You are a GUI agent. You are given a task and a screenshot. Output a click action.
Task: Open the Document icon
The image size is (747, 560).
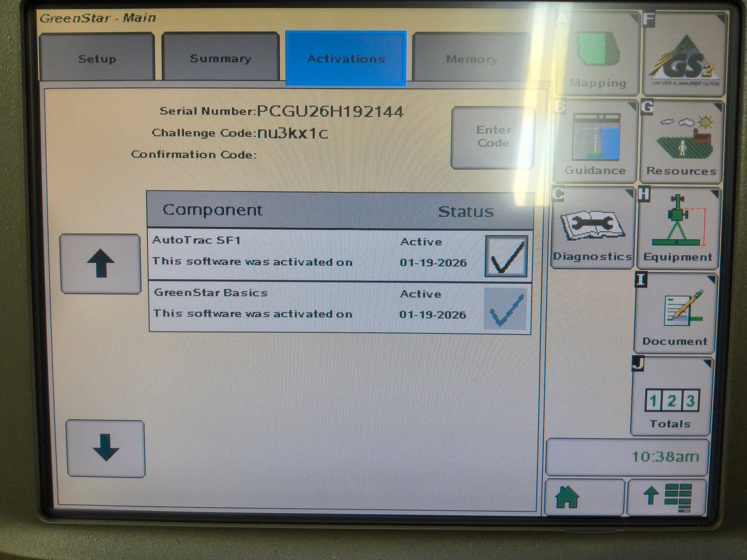click(x=674, y=314)
